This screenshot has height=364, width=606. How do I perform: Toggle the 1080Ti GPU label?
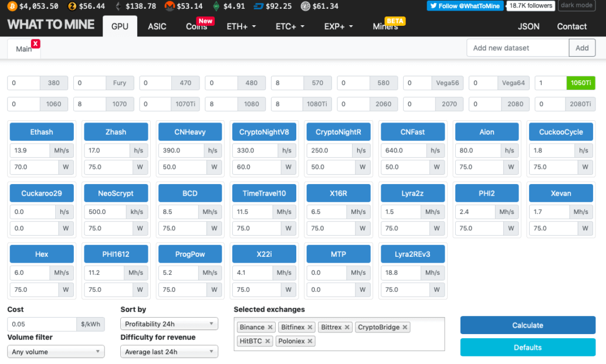(317, 104)
